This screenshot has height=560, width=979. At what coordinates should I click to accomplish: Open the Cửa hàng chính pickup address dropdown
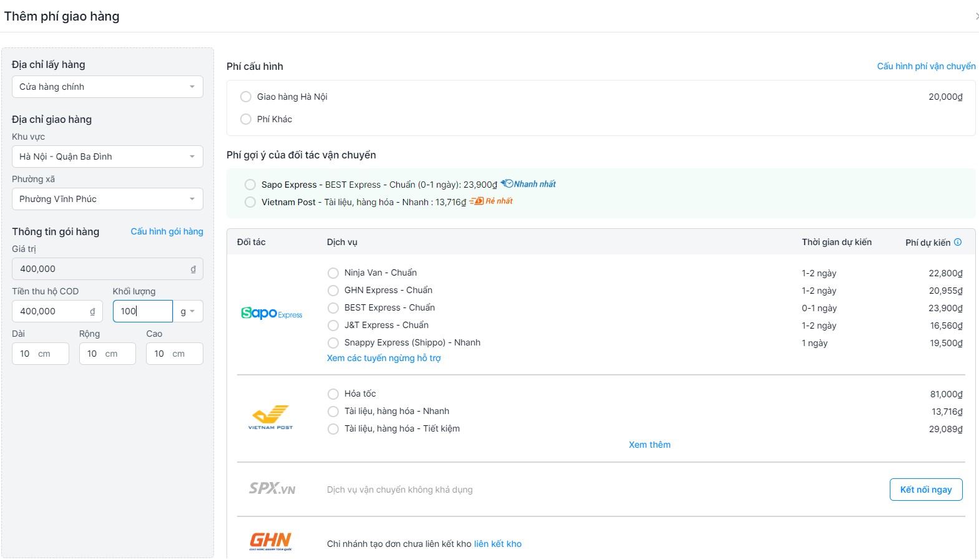pyautogui.click(x=107, y=87)
